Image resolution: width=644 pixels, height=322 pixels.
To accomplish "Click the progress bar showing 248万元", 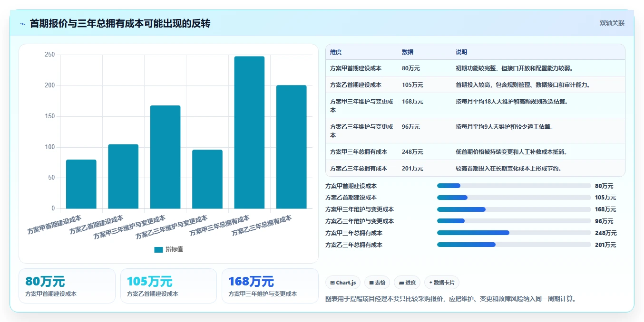I will coord(514,233).
